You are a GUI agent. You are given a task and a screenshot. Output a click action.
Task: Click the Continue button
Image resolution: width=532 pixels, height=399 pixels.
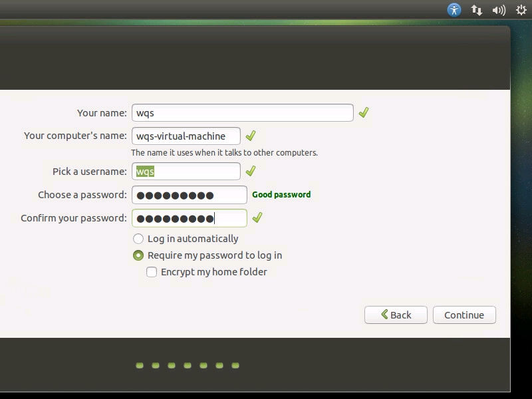click(464, 315)
